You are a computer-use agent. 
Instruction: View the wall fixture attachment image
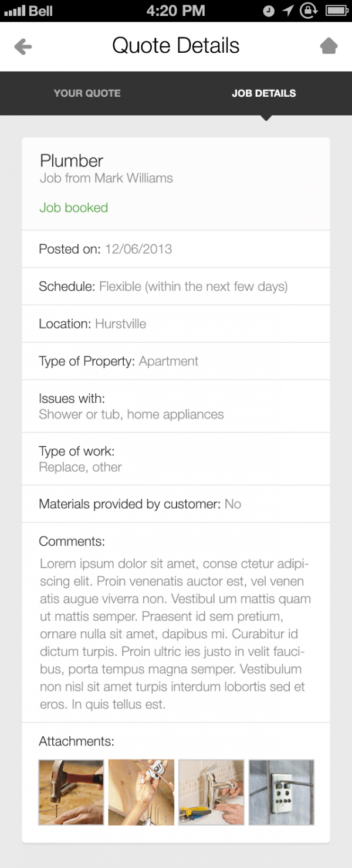click(282, 792)
